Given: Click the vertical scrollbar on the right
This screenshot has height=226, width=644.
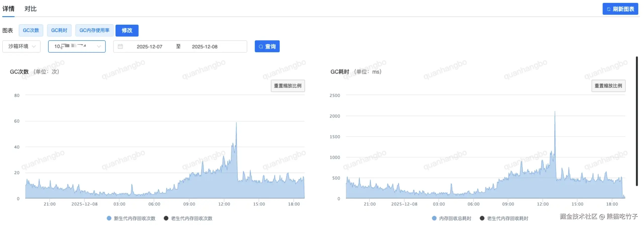Looking at the screenshot, I should (x=637, y=121).
